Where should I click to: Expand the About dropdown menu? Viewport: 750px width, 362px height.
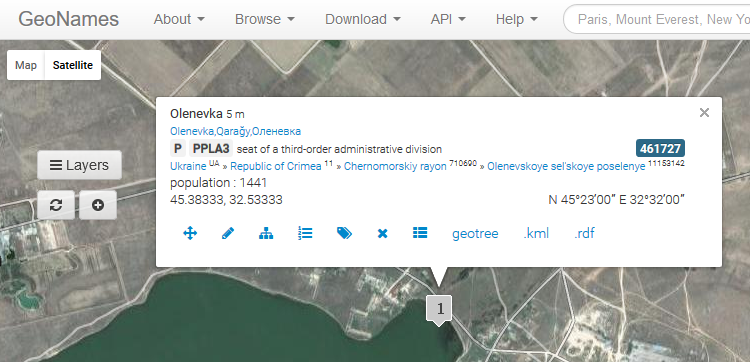coord(179,20)
